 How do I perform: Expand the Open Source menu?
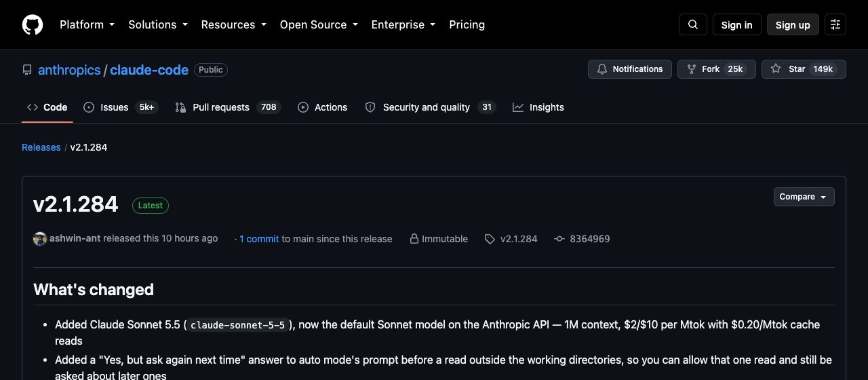(x=319, y=24)
